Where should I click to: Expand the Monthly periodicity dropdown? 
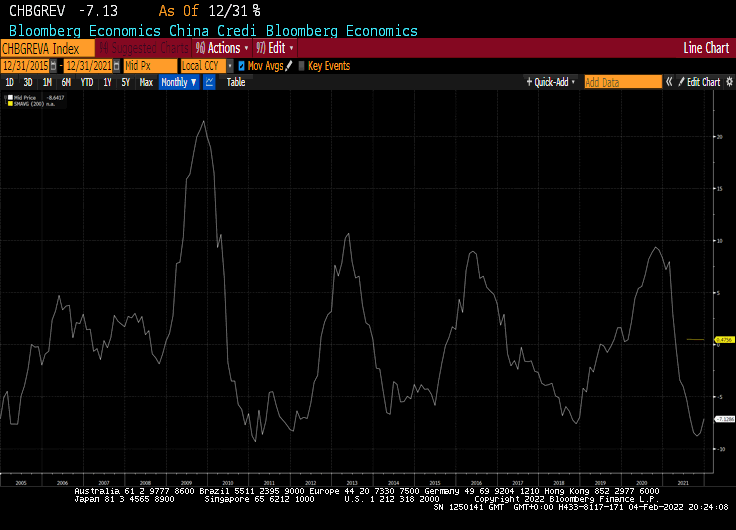click(x=180, y=82)
